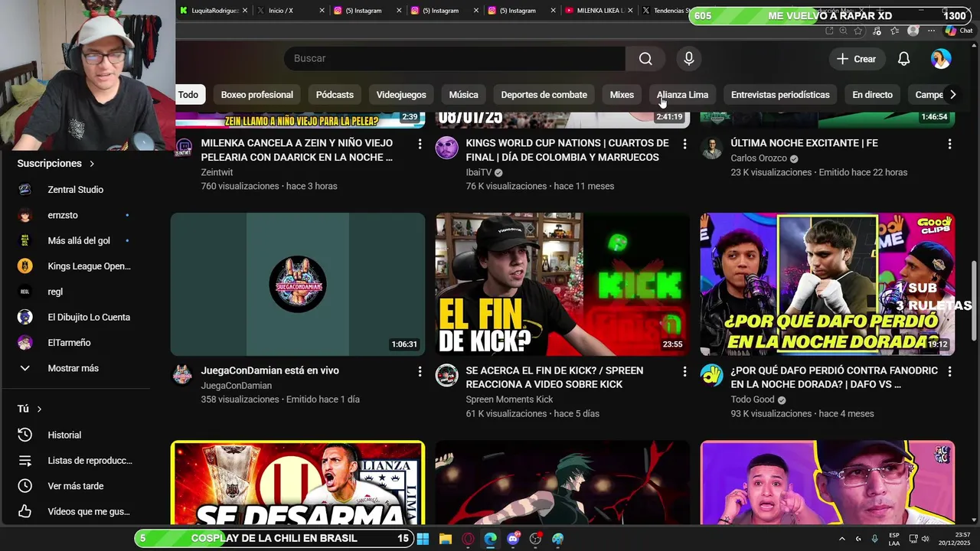Show hidden system tray icons

coord(841,539)
